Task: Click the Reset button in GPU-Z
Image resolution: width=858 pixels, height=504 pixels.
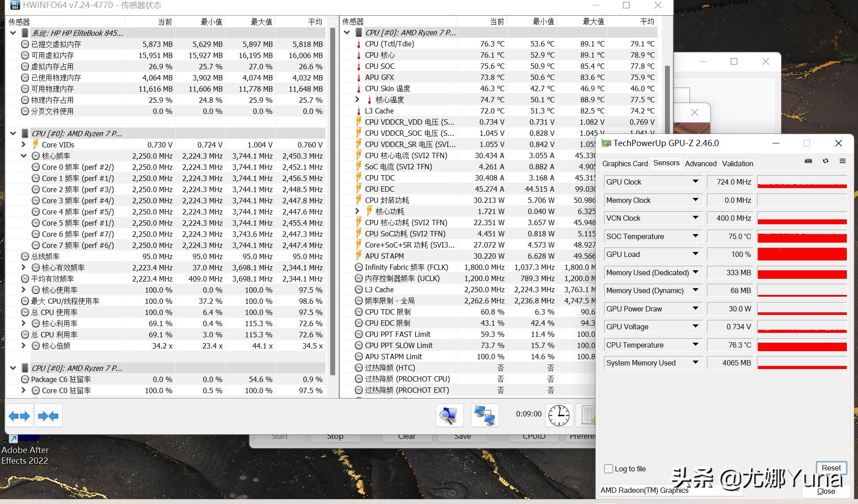Action: click(831, 468)
